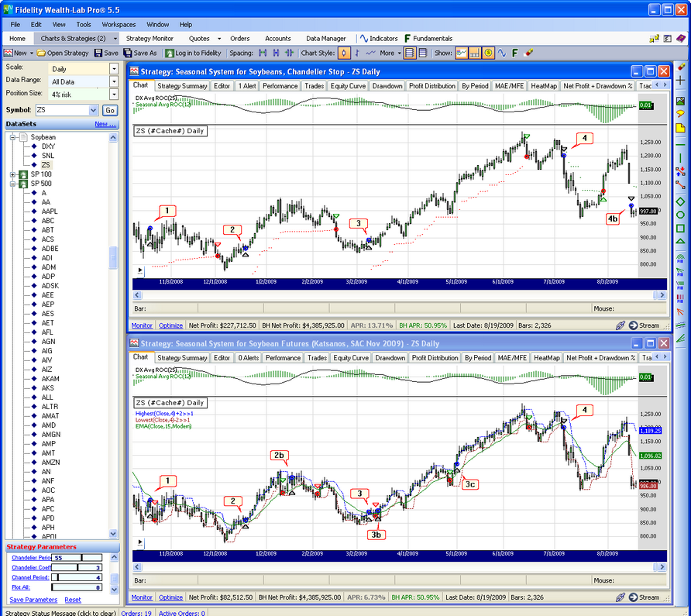Click the Go button next to Symbol
The height and width of the screenshot is (616, 691).
point(110,111)
